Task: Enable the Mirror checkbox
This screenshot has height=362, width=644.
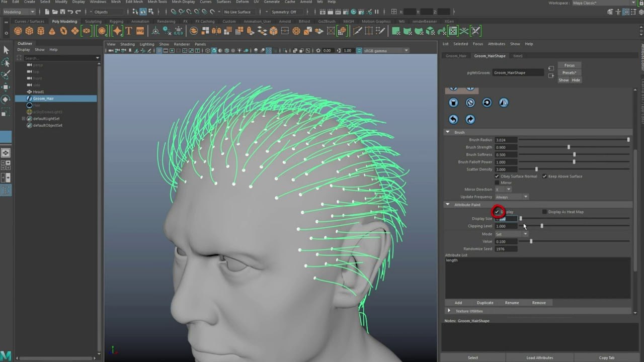Action: tap(497, 183)
